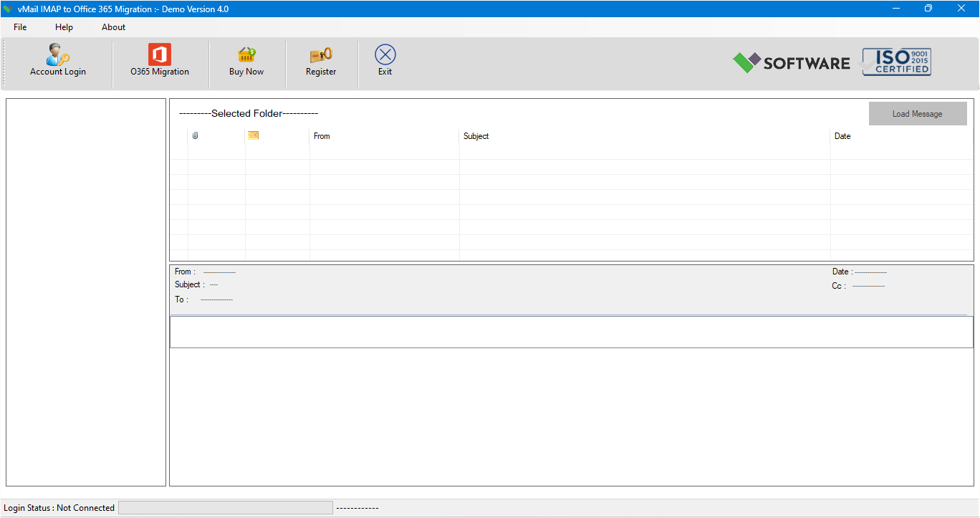The width and height of the screenshot is (980, 518).
Task: Minimize the vMail application window
Action: [x=895, y=9]
